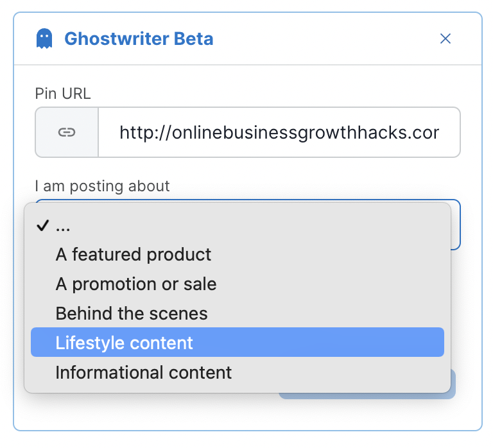
Task: Click the chain link icon beside URL
Action: pos(67,132)
